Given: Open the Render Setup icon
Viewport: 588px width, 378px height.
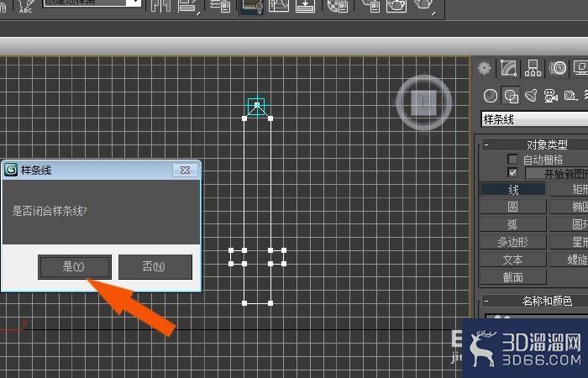Looking at the screenshot, I should tap(370, 6).
